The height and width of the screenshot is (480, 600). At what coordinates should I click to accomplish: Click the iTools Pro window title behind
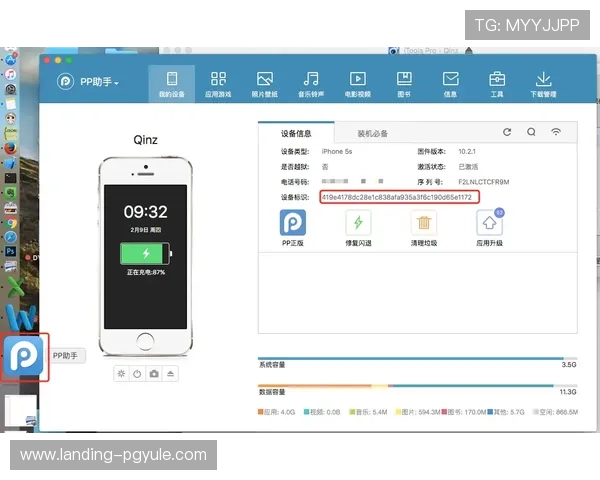[x=431, y=51]
